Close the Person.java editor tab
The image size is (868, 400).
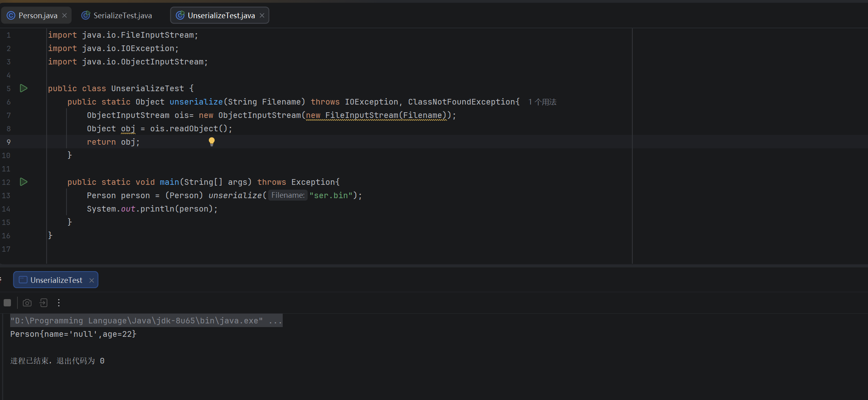pyautogui.click(x=64, y=15)
